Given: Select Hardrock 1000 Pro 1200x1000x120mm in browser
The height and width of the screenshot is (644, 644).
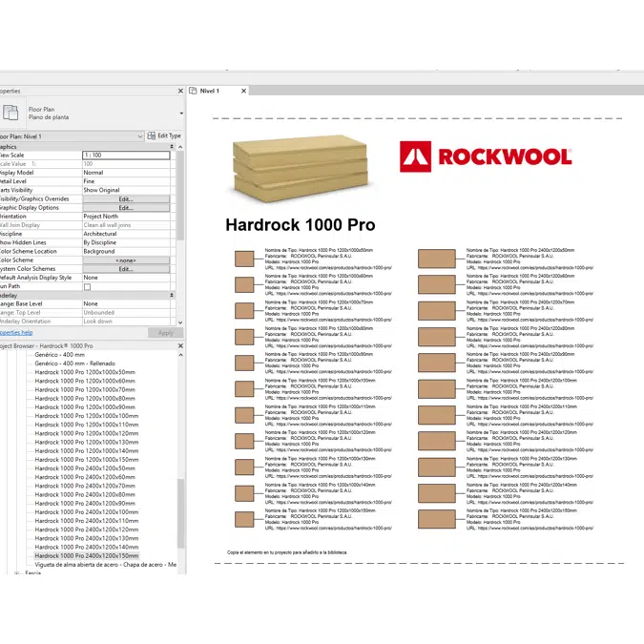Looking at the screenshot, I should coord(87,433).
